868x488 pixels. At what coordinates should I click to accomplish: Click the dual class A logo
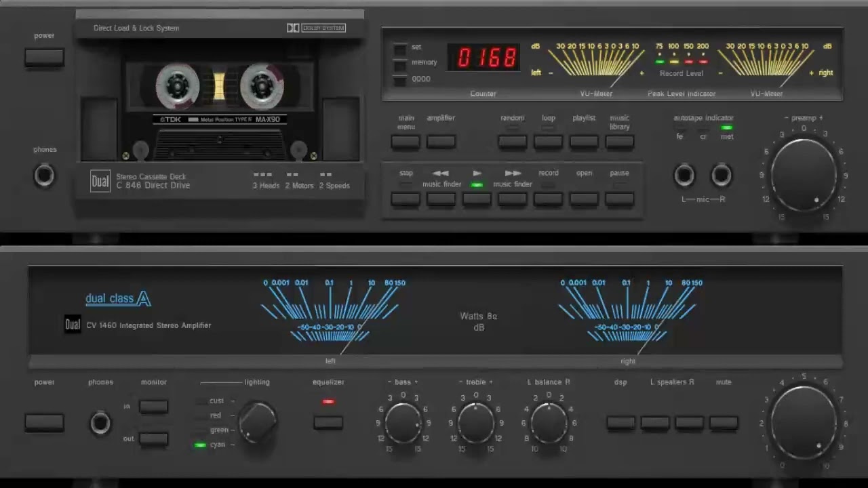click(118, 298)
